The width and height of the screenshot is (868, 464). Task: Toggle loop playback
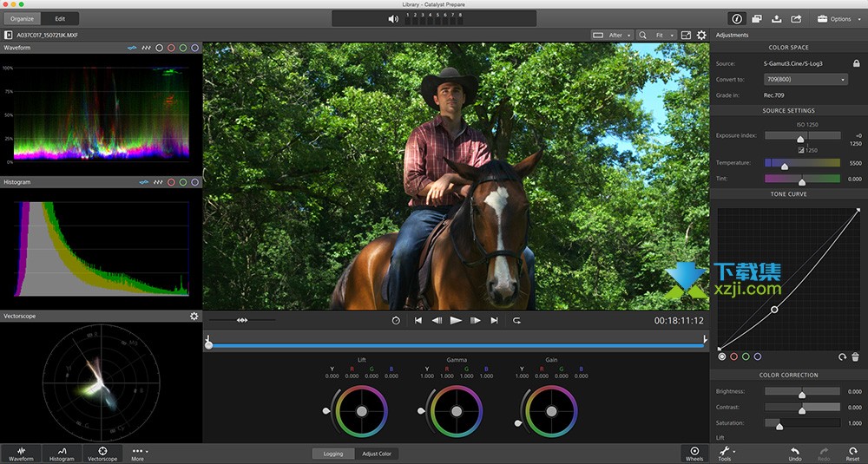[x=516, y=321]
